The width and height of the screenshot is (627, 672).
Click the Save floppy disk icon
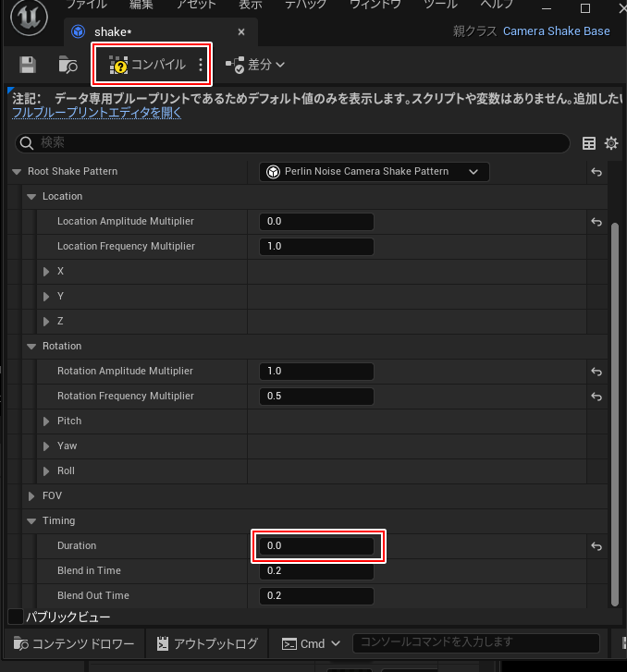coord(28,65)
